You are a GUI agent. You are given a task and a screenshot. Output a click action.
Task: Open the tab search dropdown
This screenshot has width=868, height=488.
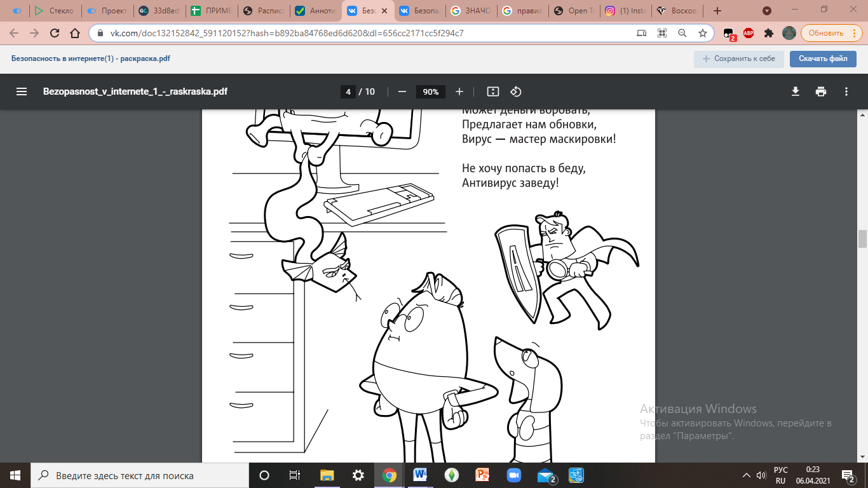pyautogui.click(x=767, y=11)
